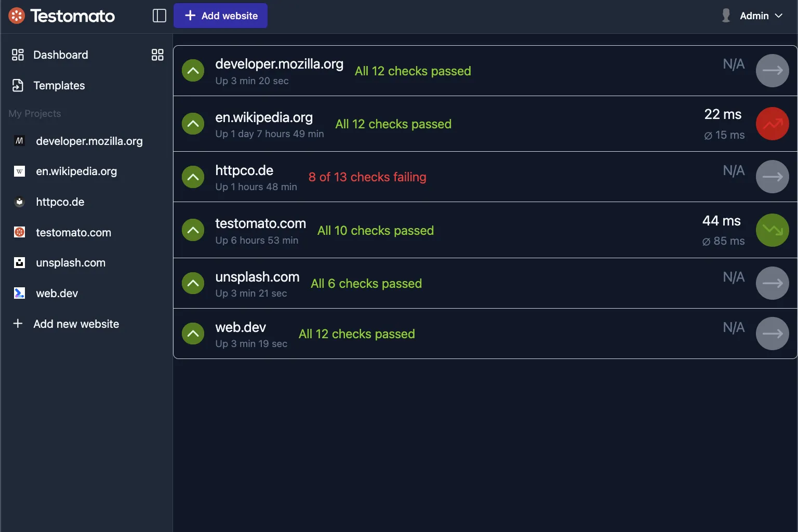Screen dimensions: 798x532
Task: Open the Admin user dropdown
Action: (752, 16)
